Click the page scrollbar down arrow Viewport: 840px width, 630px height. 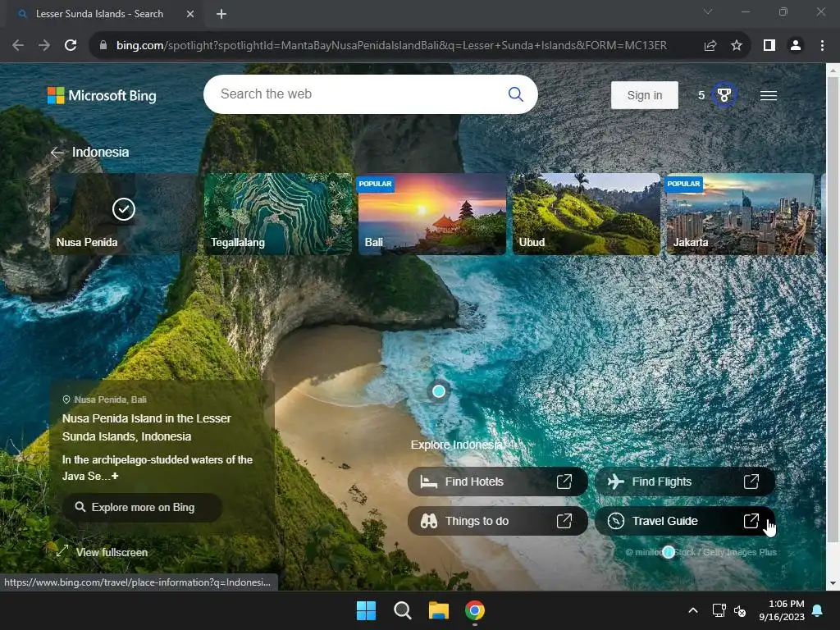(x=833, y=583)
